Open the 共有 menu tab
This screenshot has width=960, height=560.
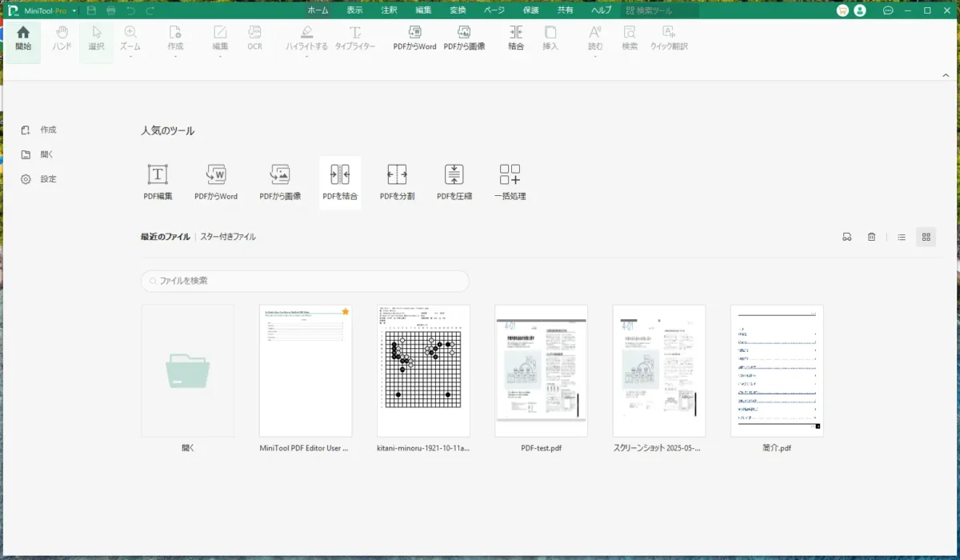(566, 10)
